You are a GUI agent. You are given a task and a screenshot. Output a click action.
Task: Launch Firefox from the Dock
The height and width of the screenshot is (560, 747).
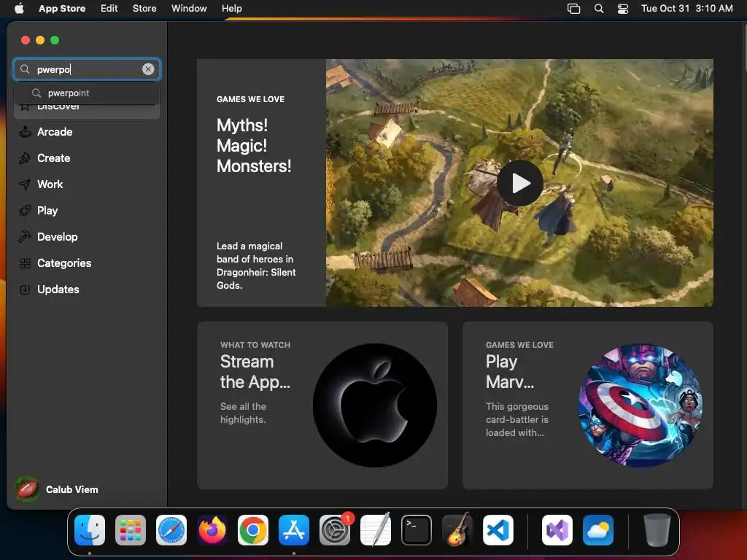pyautogui.click(x=212, y=530)
